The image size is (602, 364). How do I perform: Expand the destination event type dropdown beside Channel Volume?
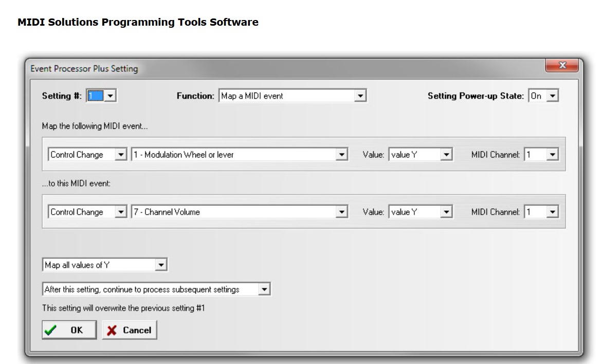click(x=87, y=212)
